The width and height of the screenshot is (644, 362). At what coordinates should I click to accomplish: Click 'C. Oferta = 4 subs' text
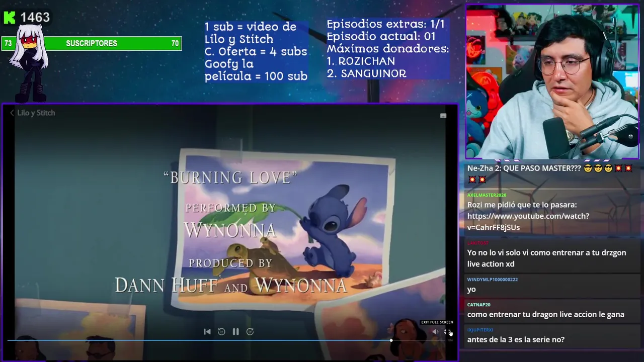(x=256, y=52)
